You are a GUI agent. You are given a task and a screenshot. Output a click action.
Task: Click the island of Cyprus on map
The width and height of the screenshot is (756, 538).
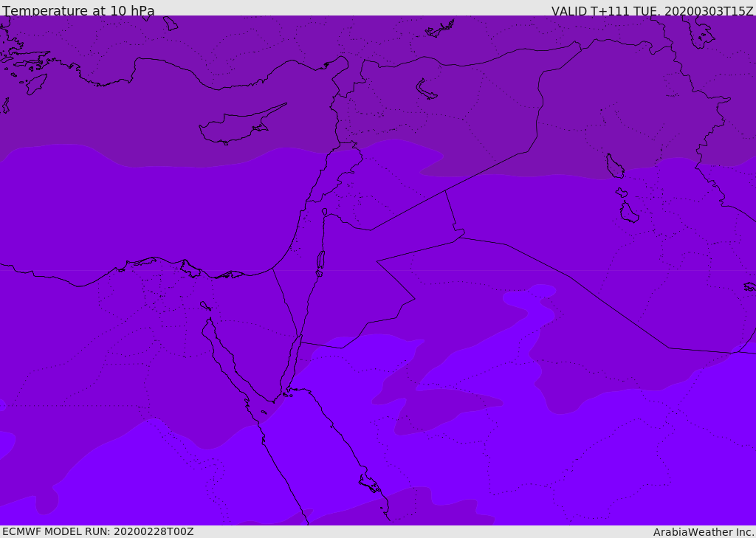click(241, 125)
